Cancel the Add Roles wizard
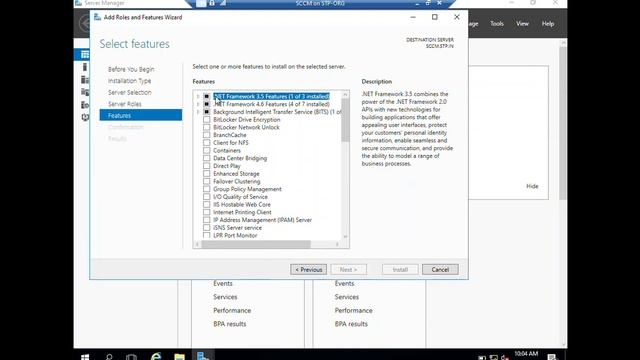Screen dimensions: 640x360 tap(440, 269)
